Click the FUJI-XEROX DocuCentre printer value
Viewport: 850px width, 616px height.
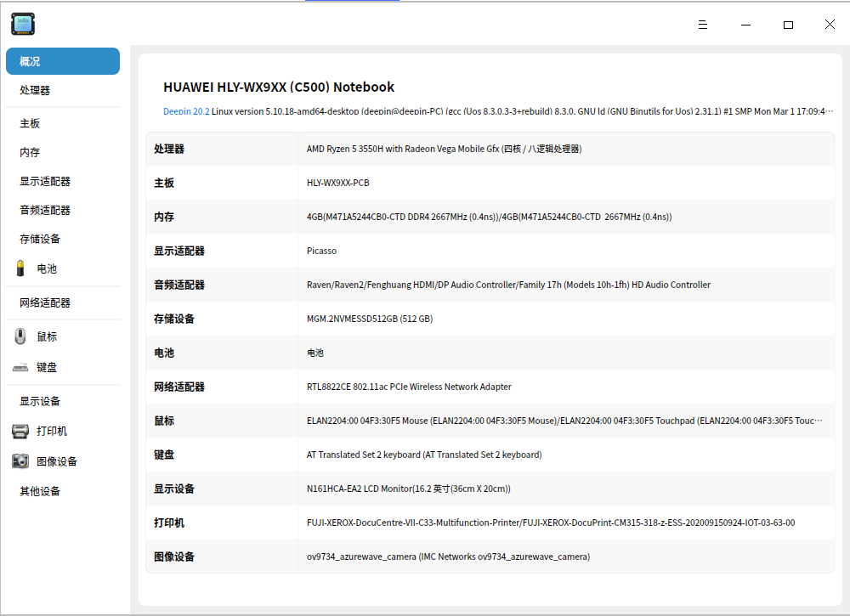pyautogui.click(x=551, y=523)
